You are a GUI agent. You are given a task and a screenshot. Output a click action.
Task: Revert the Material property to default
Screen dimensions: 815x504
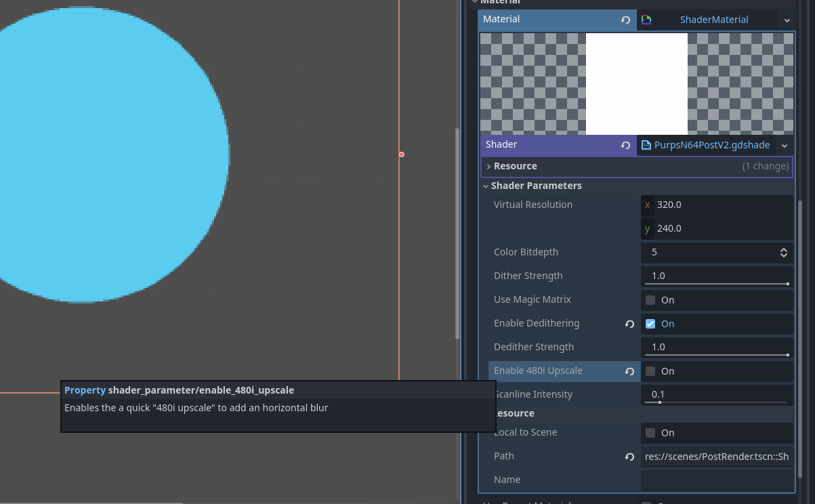tap(625, 20)
